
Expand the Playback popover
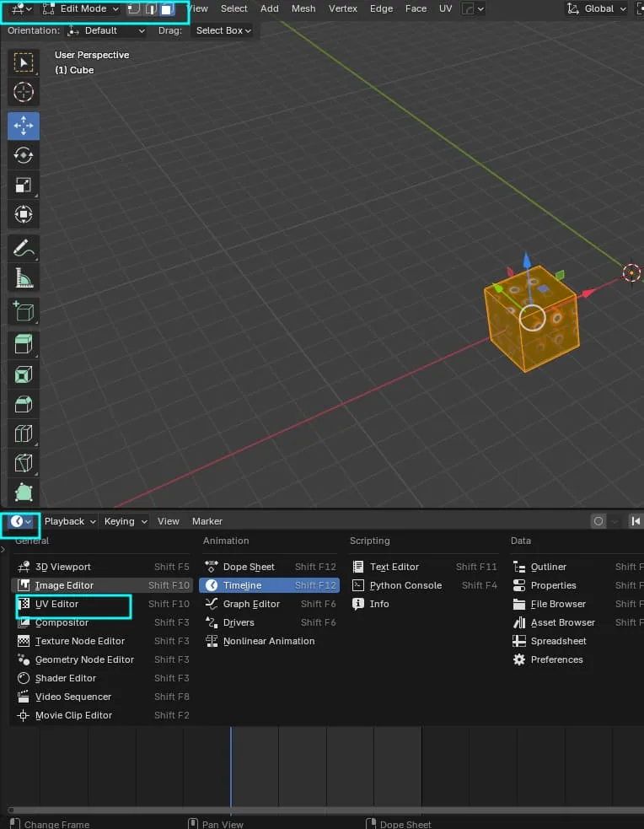70,521
